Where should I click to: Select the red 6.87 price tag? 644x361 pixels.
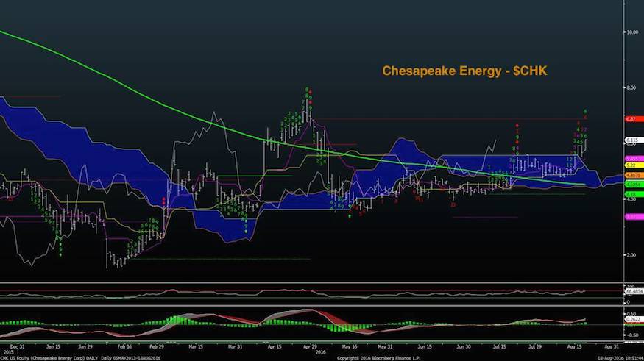point(634,119)
